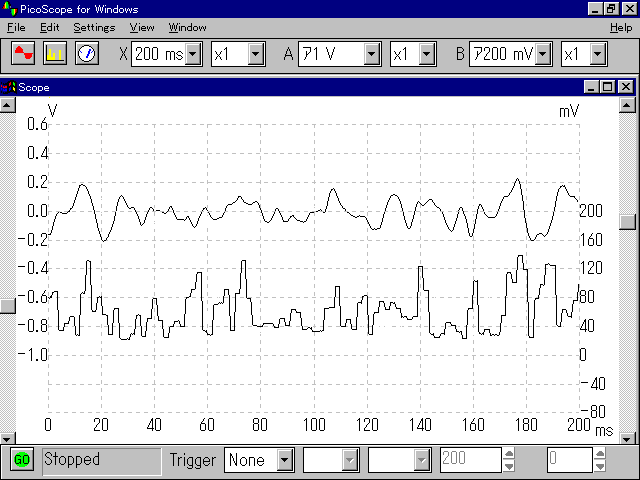Image resolution: width=640 pixels, height=480 pixels.
Task: Minimize the PicoScope main window
Action: pos(596,9)
